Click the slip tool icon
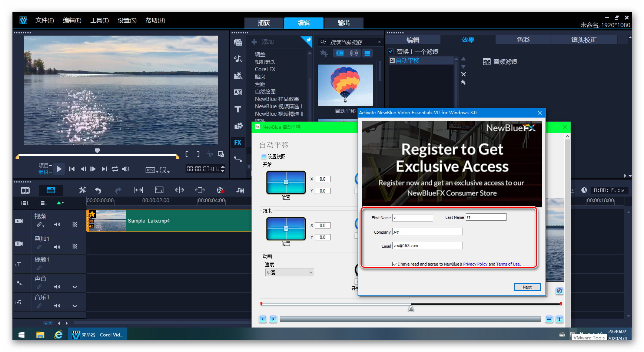Screen dimensions: 644x352 (139, 190)
